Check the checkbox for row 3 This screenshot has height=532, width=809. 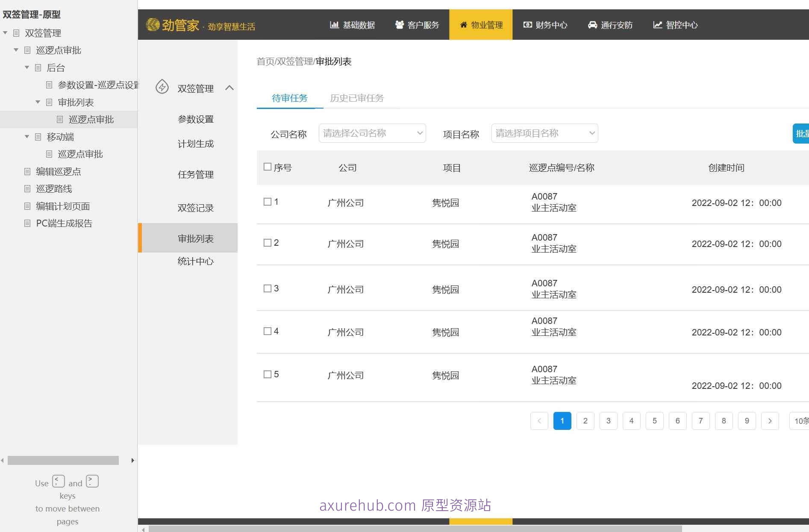[267, 288]
